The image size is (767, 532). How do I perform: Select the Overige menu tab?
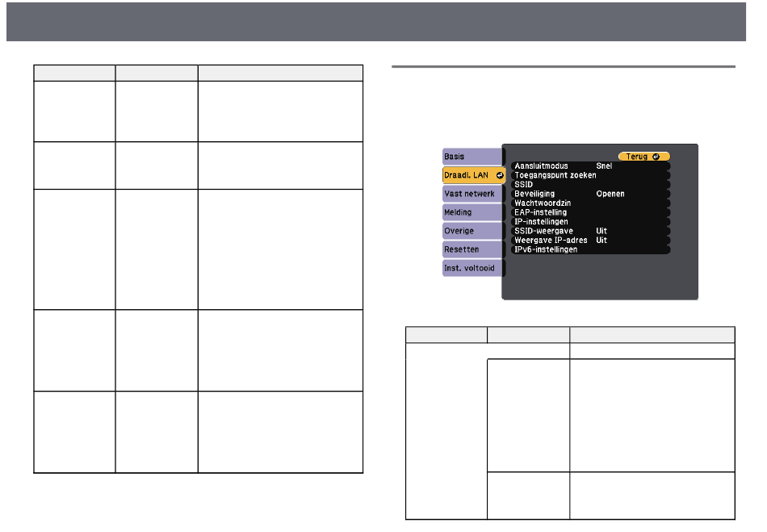[x=472, y=231]
